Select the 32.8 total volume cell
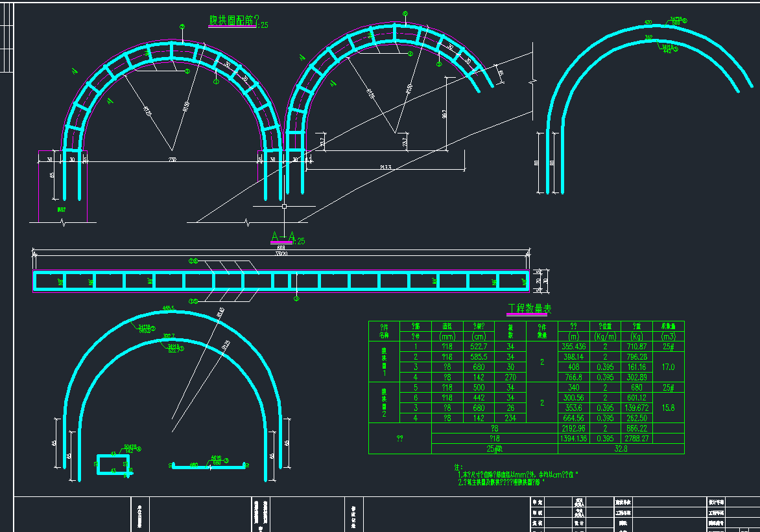 click(x=621, y=448)
